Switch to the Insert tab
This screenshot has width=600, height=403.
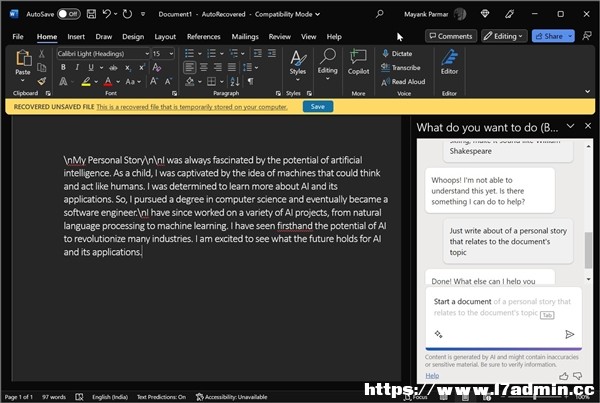[76, 37]
